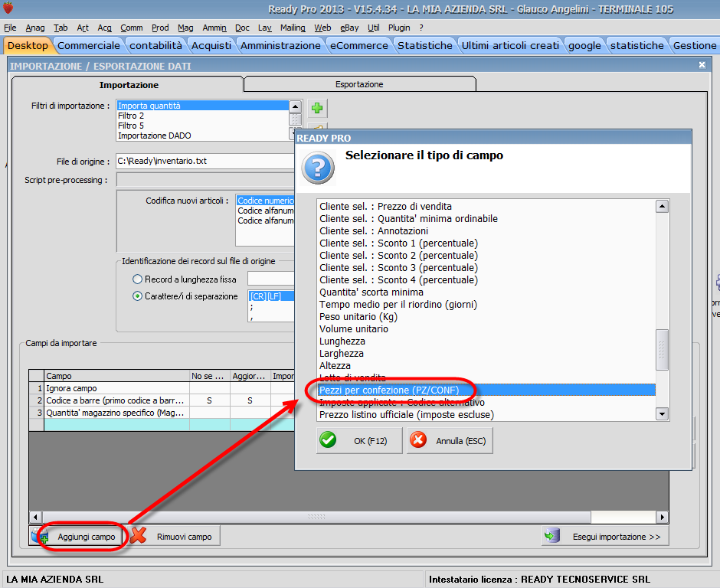Switch to the Importazione tab
The image size is (720, 588).
click(x=129, y=85)
